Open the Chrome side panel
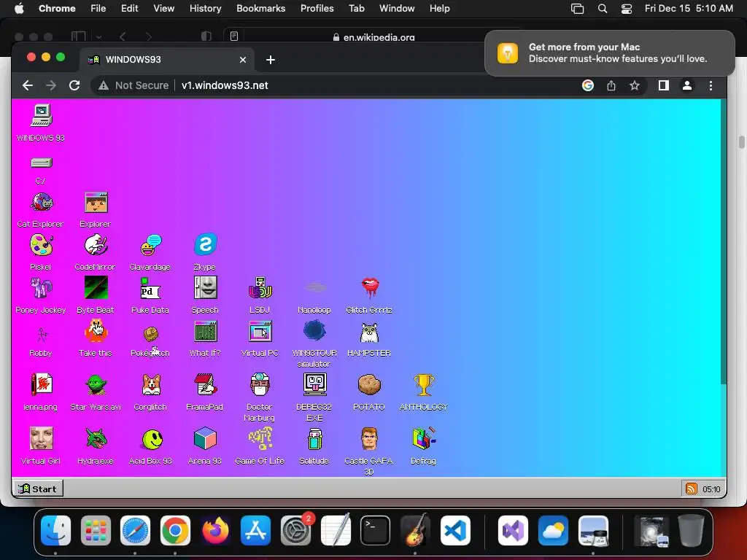The height and width of the screenshot is (560, 747). pyautogui.click(x=664, y=85)
